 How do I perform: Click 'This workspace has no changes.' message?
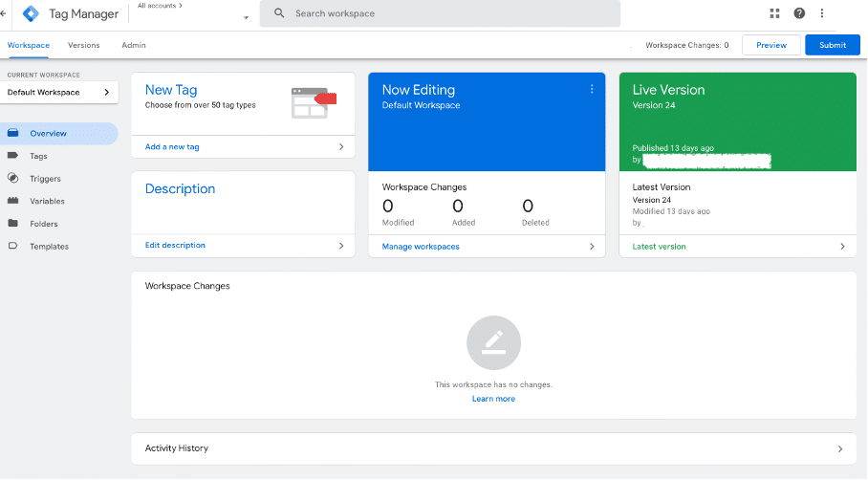pyautogui.click(x=493, y=384)
